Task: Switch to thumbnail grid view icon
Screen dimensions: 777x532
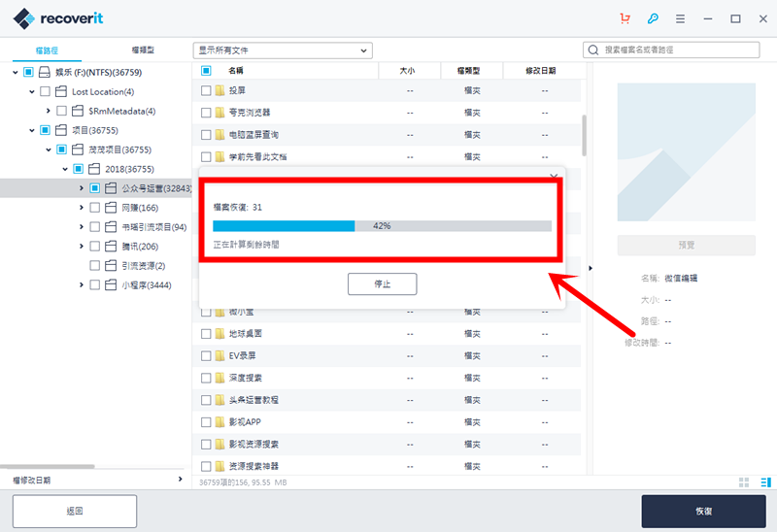Action: click(744, 482)
